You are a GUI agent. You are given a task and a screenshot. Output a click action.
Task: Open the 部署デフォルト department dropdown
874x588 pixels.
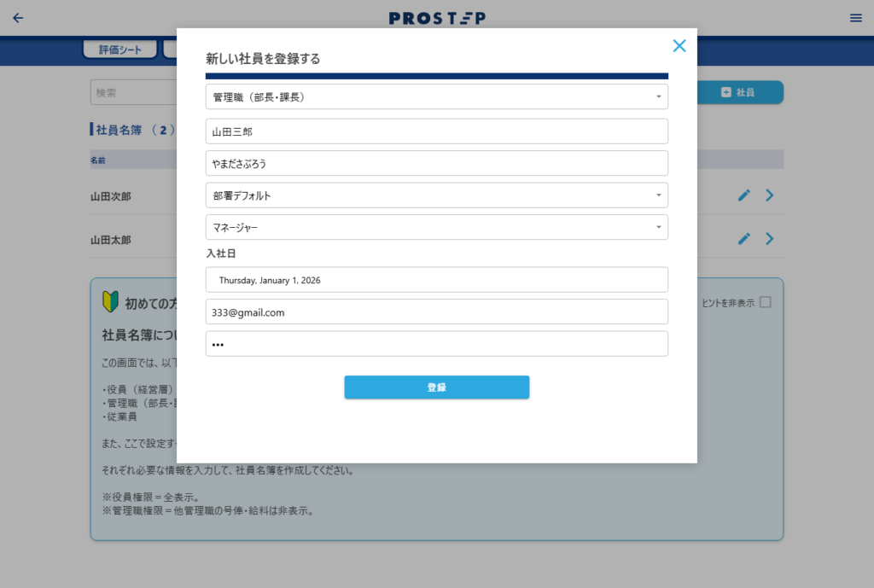(x=436, y=195)
